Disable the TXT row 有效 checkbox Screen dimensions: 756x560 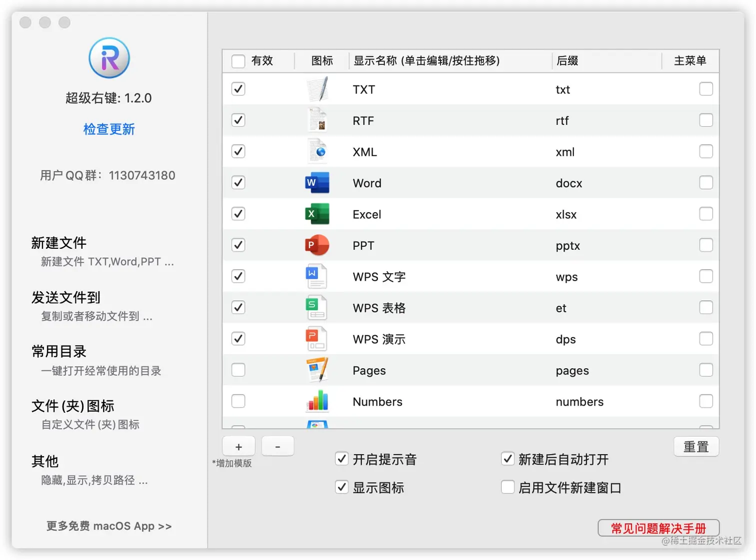(x=238, y=89)
